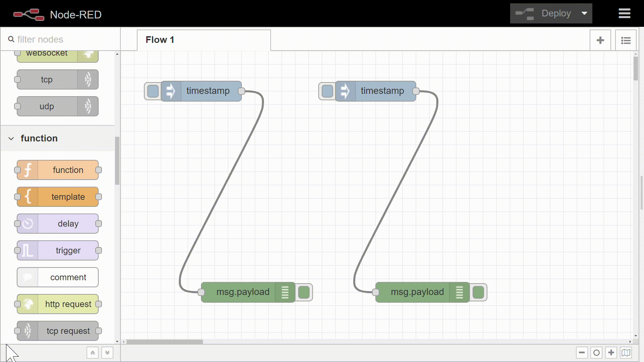The height and width of the screenshot is (362, 644).
Task: Click the palette vertical scrollbar thumb
Action: [x=117, y=161]
